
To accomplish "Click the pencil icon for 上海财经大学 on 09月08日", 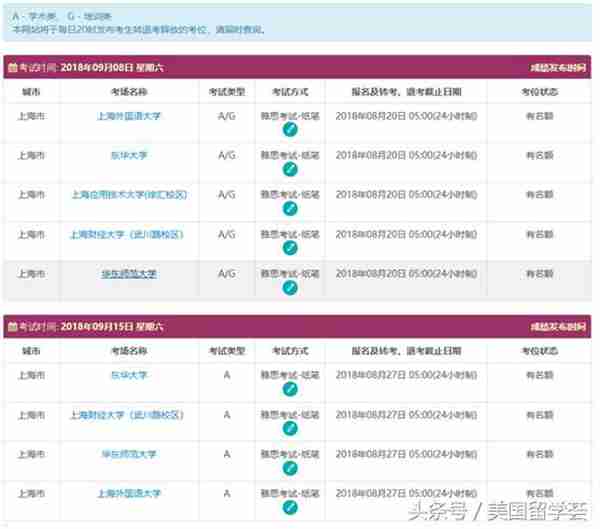I will coord(290,248).
